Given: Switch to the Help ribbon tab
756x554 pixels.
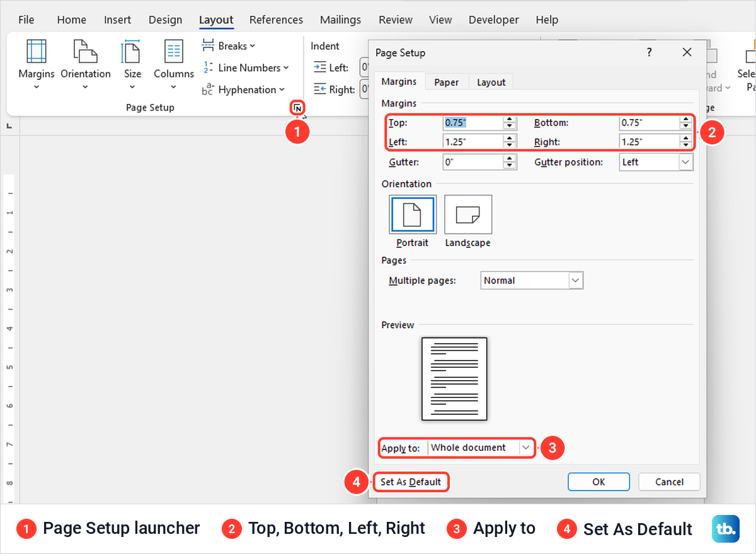Looking at the screenshot, I should coord(547,20).
